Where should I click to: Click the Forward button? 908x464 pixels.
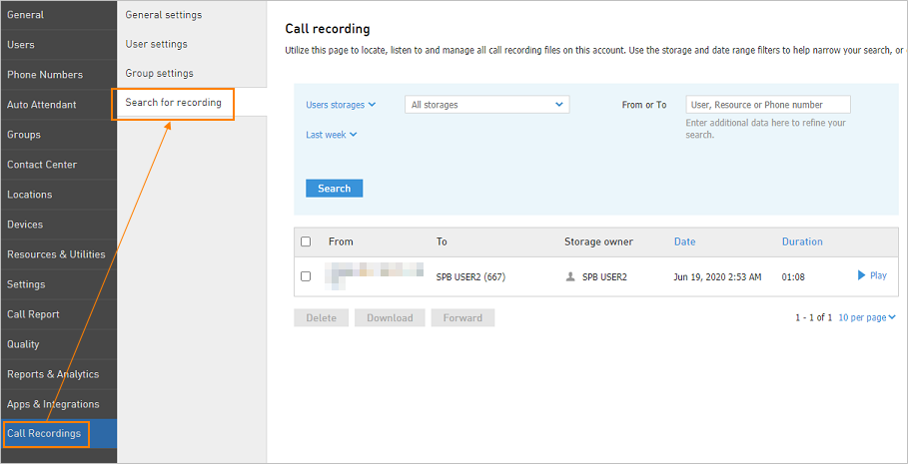tap(463, 318)
